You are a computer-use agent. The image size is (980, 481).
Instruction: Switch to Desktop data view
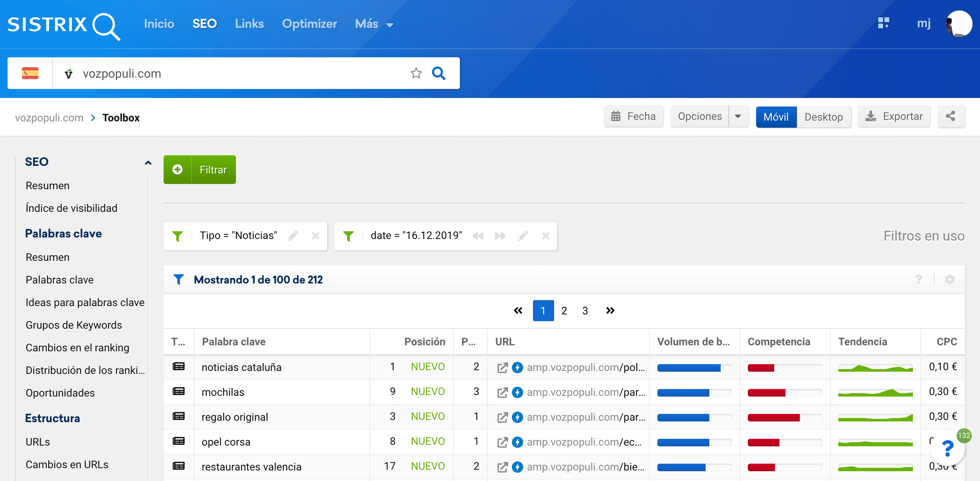pyautogui.click(x=823, y=117)
